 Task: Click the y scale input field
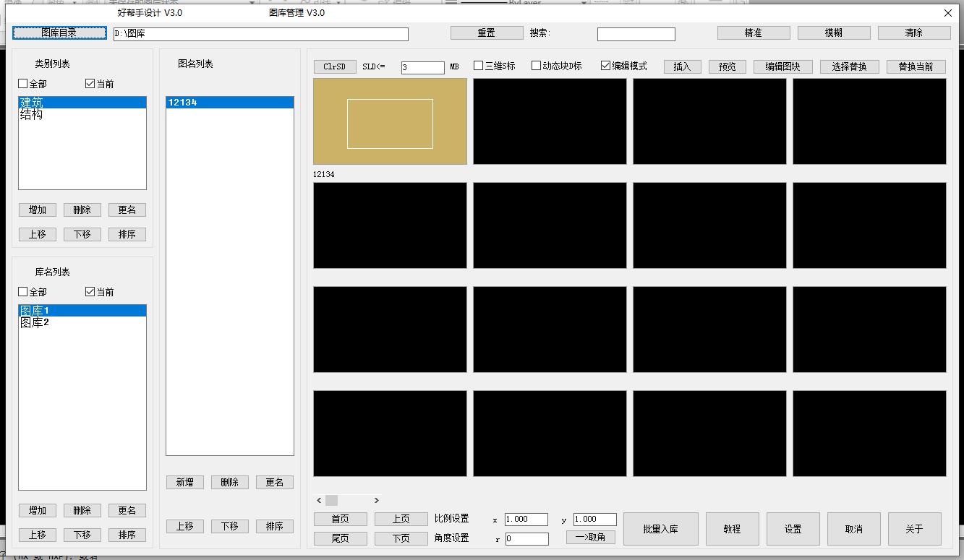594,520
